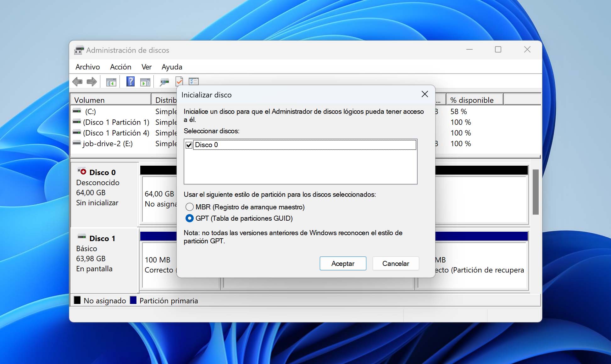Click the drive icon beside (C:)

[x=77, y=111]
